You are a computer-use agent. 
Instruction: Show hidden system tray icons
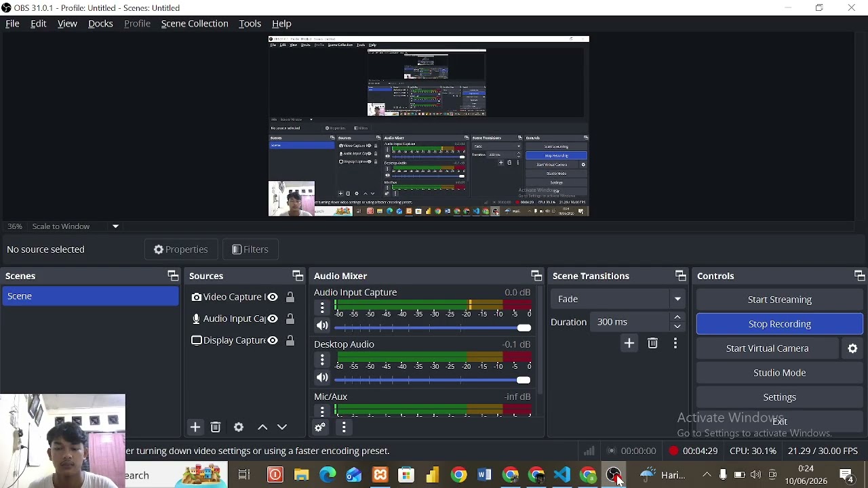click(707, 475)
